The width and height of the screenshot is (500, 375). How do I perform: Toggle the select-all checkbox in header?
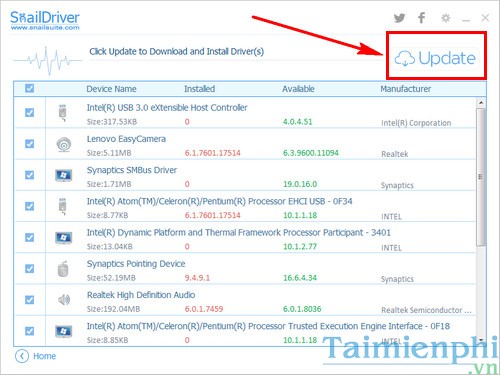[29, 88]
